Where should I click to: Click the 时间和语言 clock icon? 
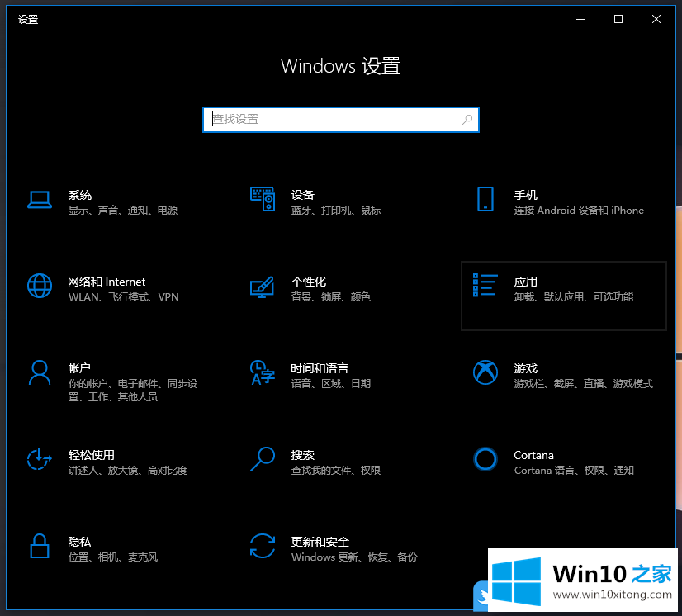point(263,372)
